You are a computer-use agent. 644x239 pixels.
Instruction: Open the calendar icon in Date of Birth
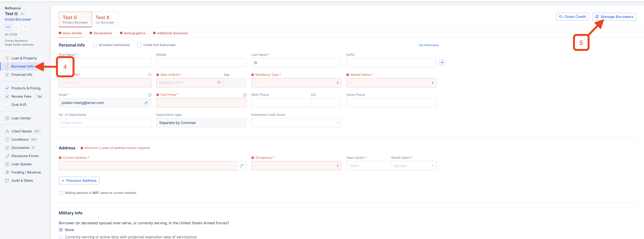pos(219,83)
